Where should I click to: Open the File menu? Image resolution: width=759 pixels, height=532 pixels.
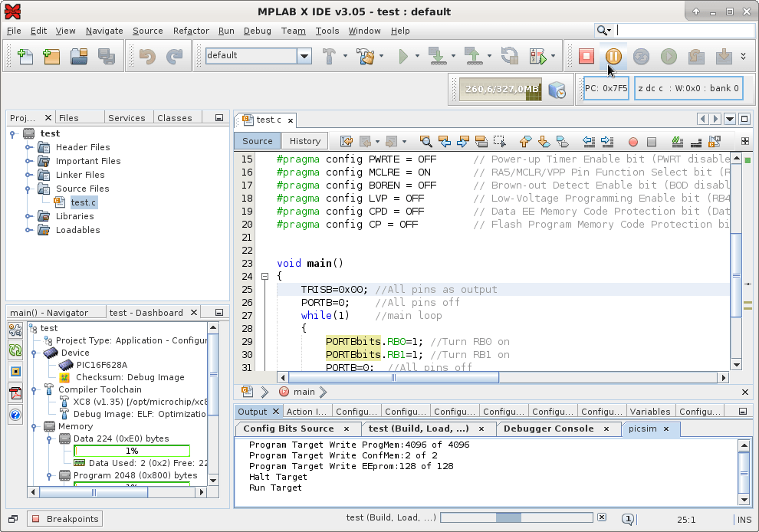click(x=14, y=31)
